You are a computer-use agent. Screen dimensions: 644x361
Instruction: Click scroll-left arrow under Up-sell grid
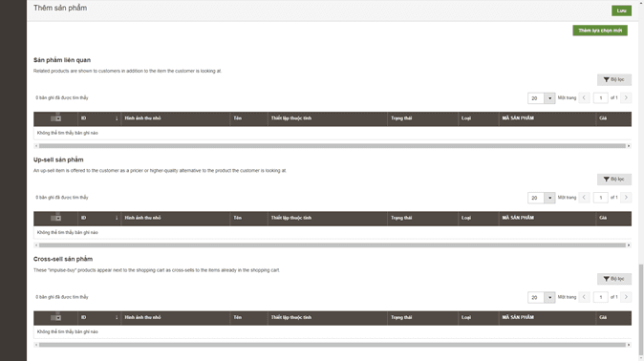coord(36,245)
